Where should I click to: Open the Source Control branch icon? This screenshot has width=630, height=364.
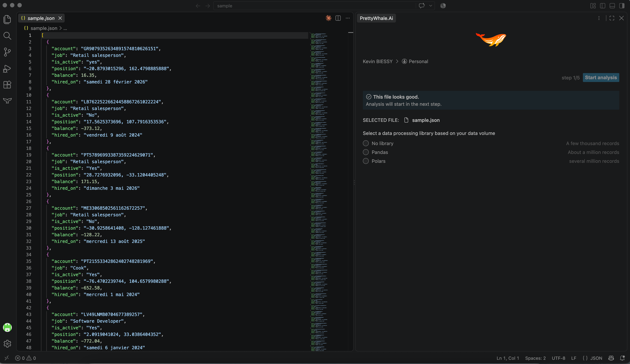tap(7, 52)
